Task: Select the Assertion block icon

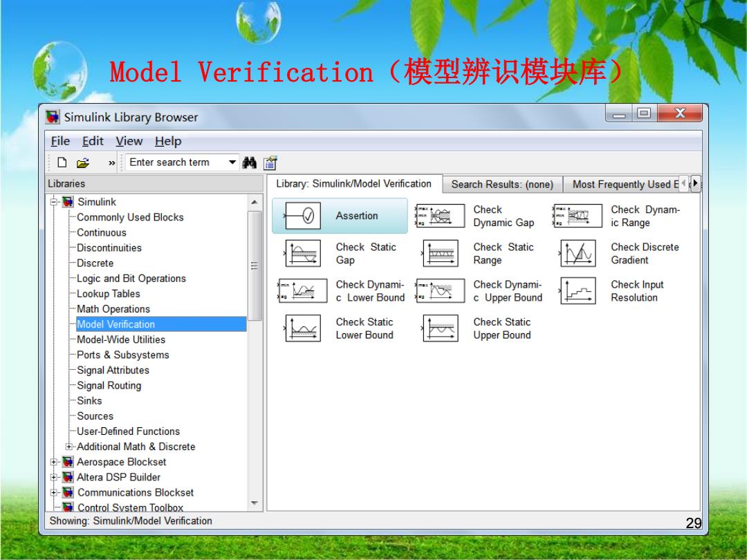Action: 302,216
